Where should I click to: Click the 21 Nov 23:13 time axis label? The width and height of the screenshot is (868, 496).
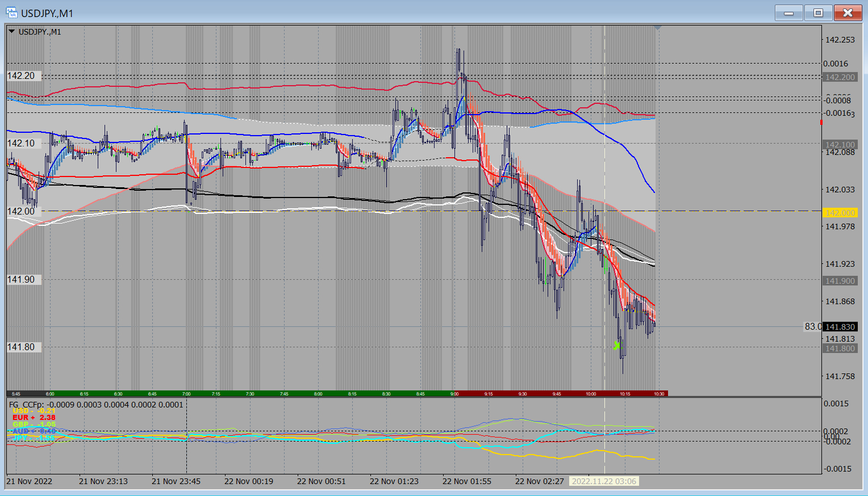pos(103,481)
